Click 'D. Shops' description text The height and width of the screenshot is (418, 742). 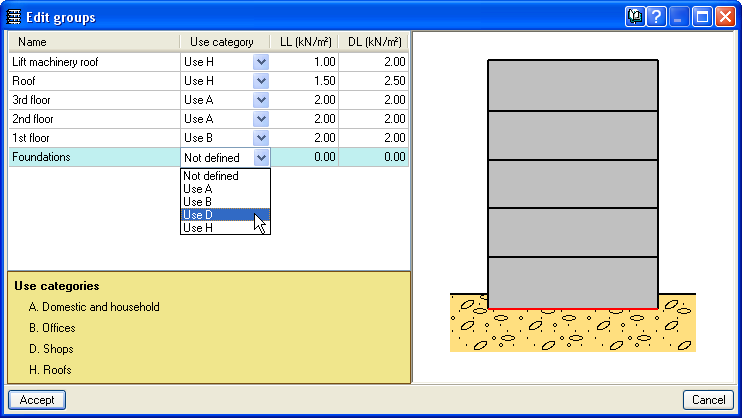[x=51, y=349]
